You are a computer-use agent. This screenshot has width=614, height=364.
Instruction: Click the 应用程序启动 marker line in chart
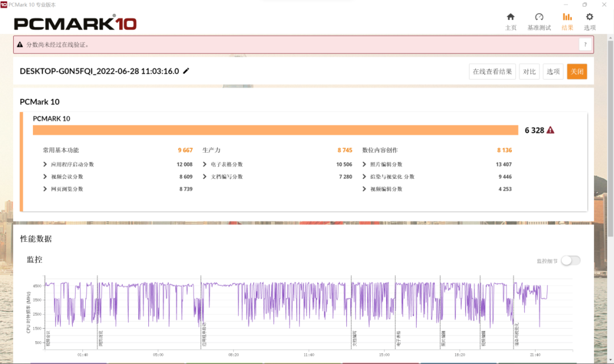coord(201,312)
